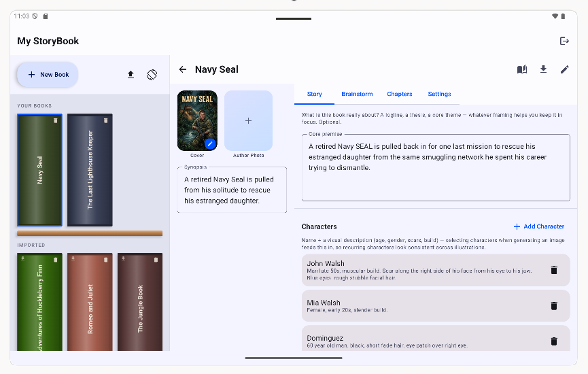Open The Jungle Book
Image resolution: width=588 pixels, height=374 pixels.
[140, 302]
